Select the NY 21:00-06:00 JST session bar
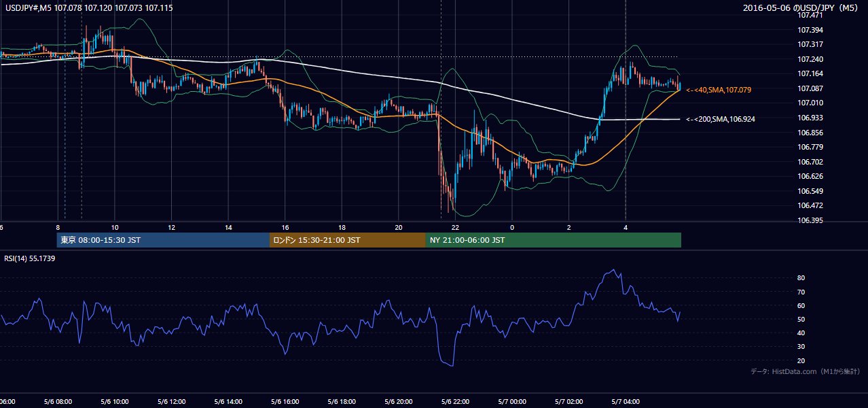Image resolution: width=868 pixels, height=408 pixels. click(554, 240)
